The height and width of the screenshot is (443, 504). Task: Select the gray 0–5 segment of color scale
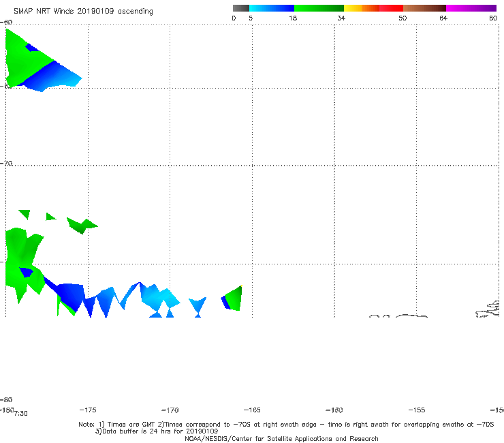point(241,8)
